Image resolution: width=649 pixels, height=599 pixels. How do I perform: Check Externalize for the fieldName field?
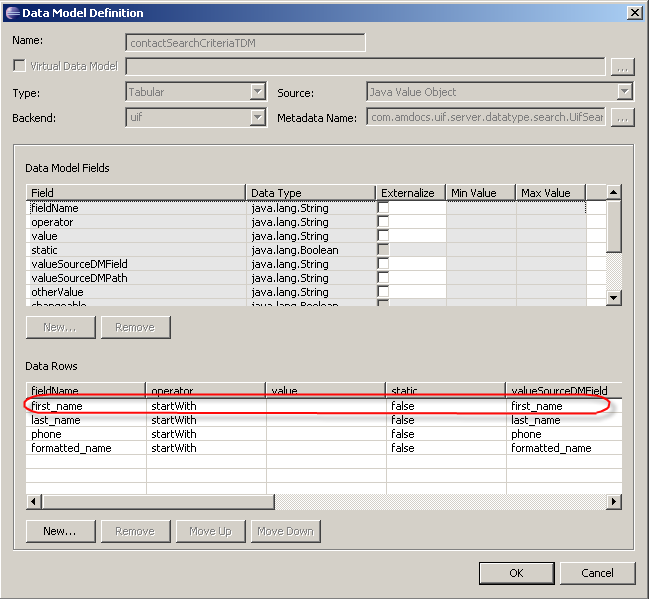(x=383, y=208)
